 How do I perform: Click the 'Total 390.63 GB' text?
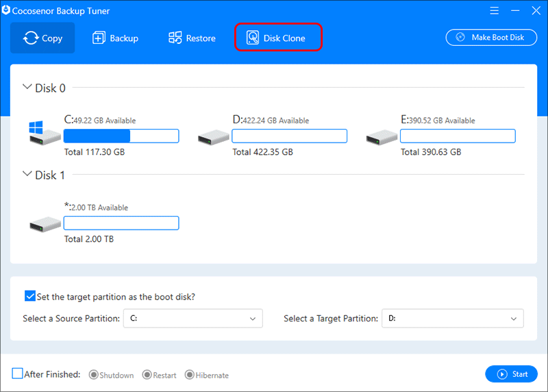click(x=431, y=152)
